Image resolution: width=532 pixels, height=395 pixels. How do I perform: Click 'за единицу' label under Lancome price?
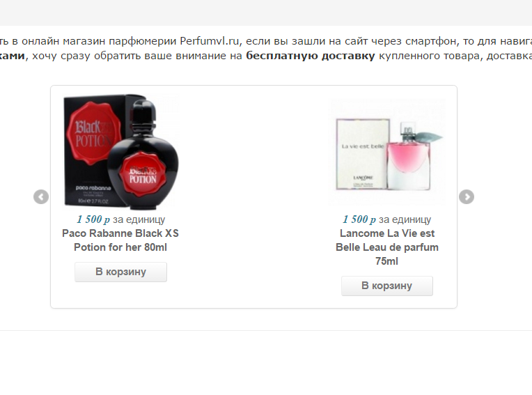405,219
